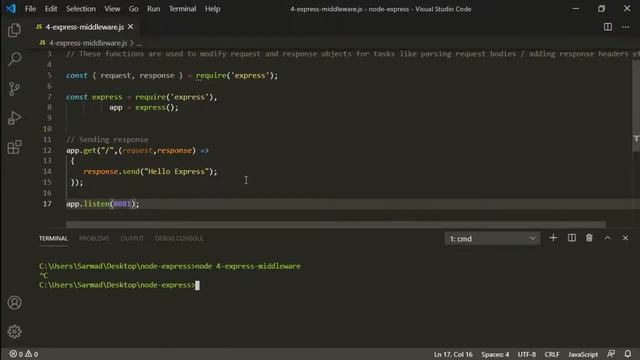The width and height of the screenshot is (640, 360).
Task: Click the feedback icon in status bar
Action: pos(611,354)
